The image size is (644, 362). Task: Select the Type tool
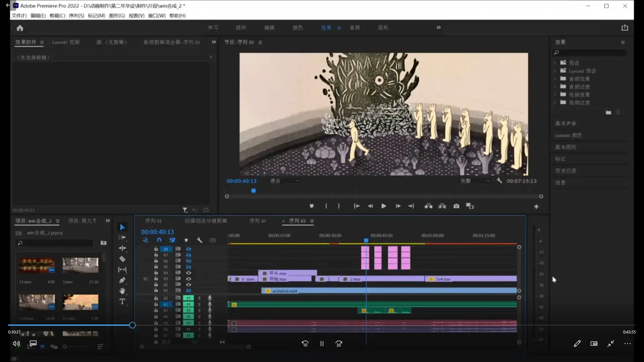click(x=122, y=301)
